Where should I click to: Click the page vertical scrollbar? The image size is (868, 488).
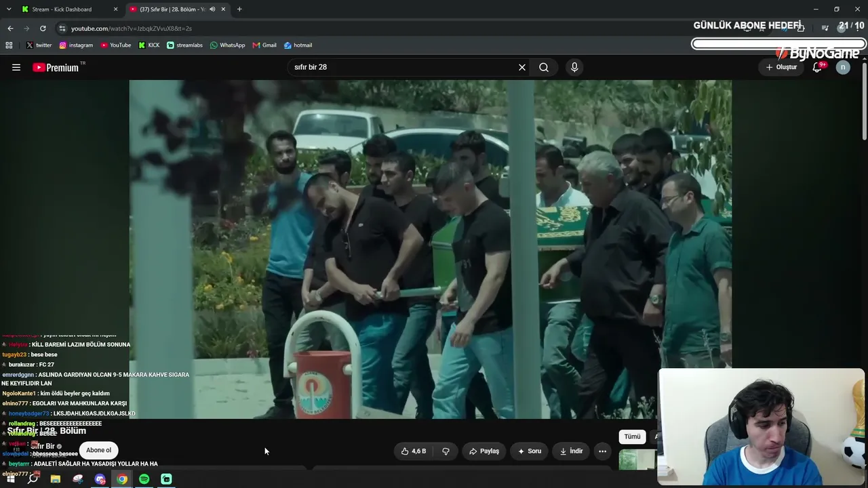click(864, 102)
